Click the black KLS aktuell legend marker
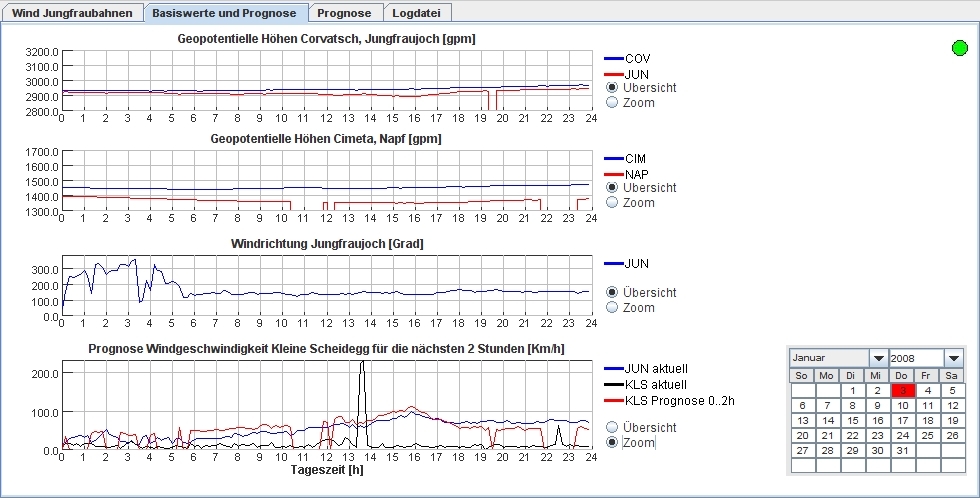This screenshot has height=498, width=980. pyautogui.click(x=613, y=385)
